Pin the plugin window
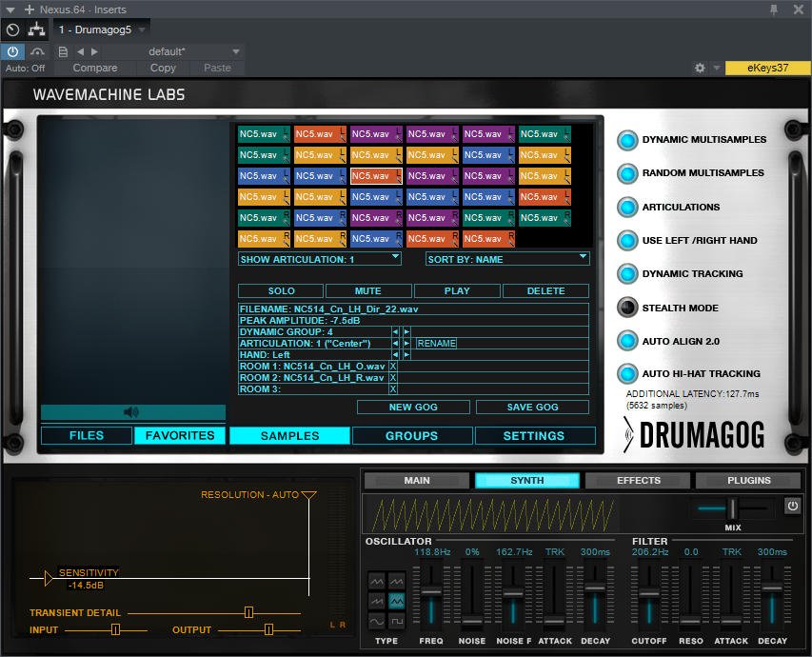Viewport: 812px width, 657px height. pyautogui.click(x=774, y=9)
